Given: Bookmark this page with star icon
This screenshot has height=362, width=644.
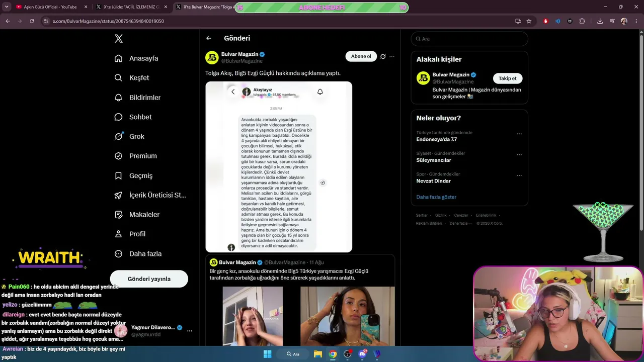Looking at the screenshot, I should point(529,21).
